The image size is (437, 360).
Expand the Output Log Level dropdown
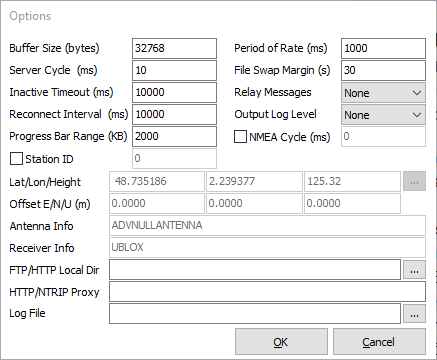(x=383, y=115)
